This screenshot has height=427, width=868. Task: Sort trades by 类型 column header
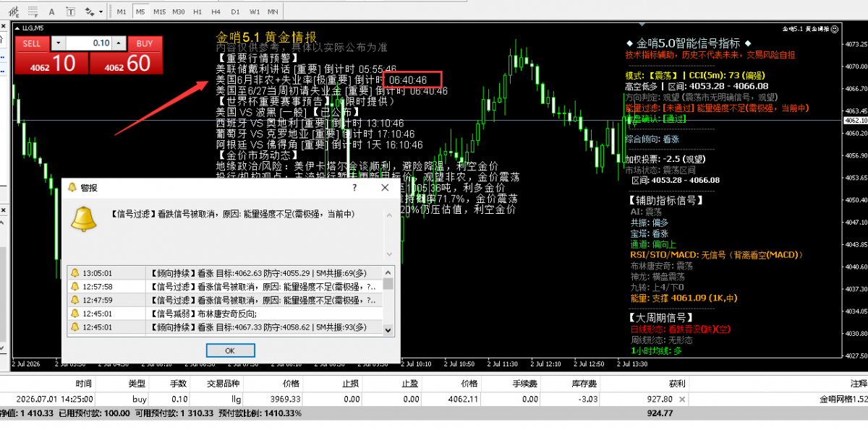coord(137,384)
